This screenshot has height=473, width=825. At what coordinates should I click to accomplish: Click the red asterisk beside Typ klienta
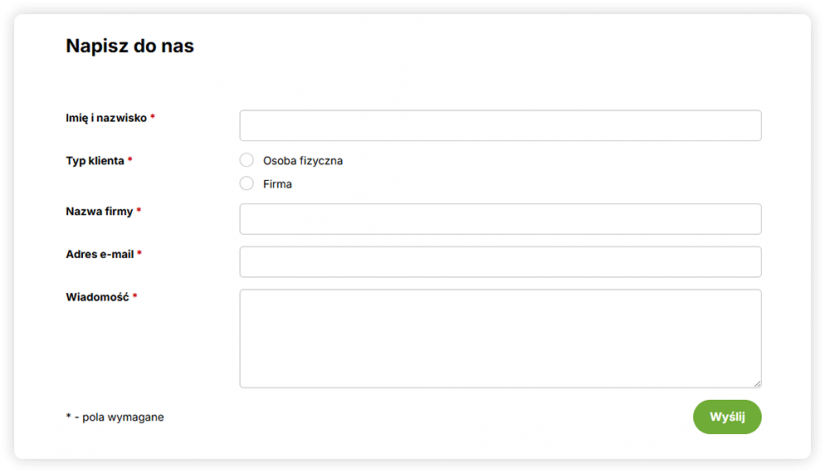point(130,161)
